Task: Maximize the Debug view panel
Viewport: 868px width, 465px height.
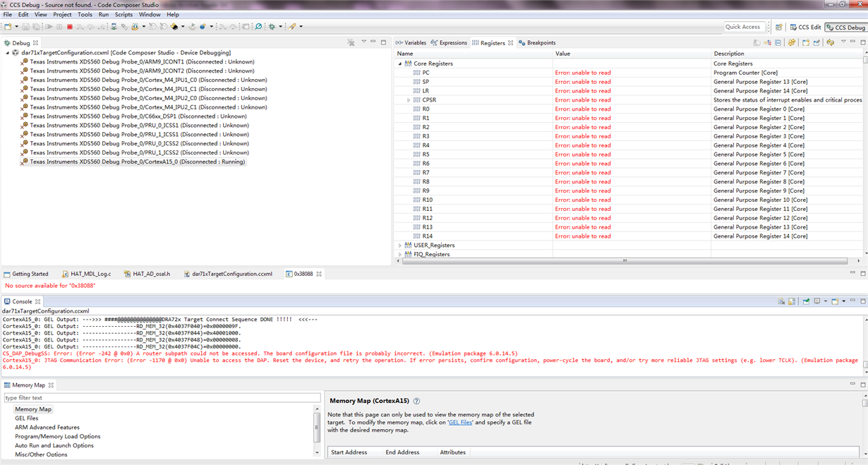Action: click(383, 42)
